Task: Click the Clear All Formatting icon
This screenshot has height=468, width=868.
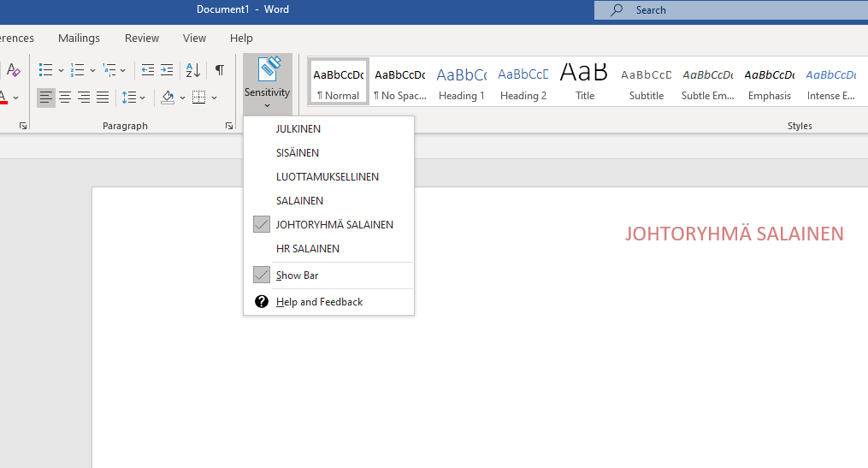Action: click(14, 70)
